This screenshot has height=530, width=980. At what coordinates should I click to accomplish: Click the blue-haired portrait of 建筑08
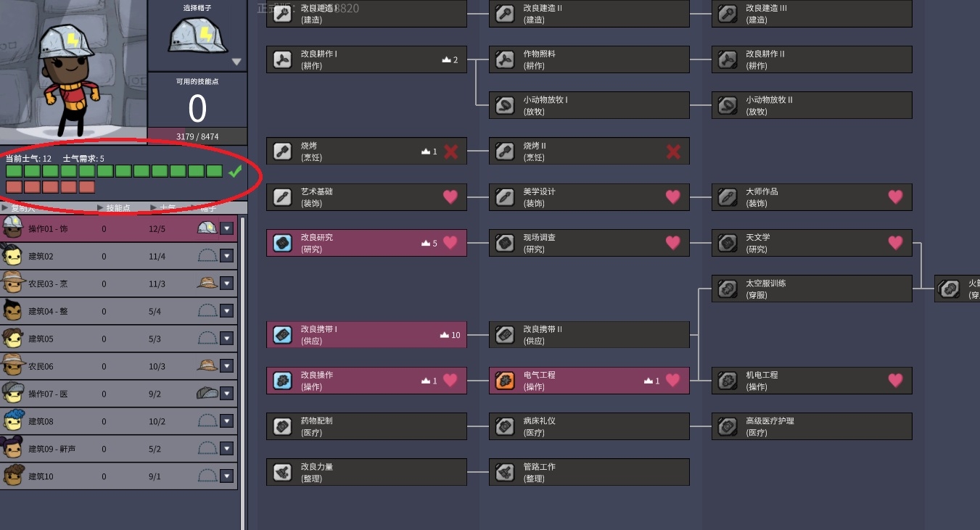coord(12,421)
